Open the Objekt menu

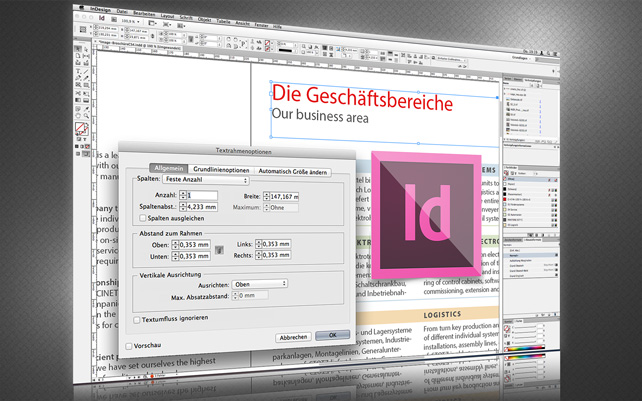tap(204, 20)
